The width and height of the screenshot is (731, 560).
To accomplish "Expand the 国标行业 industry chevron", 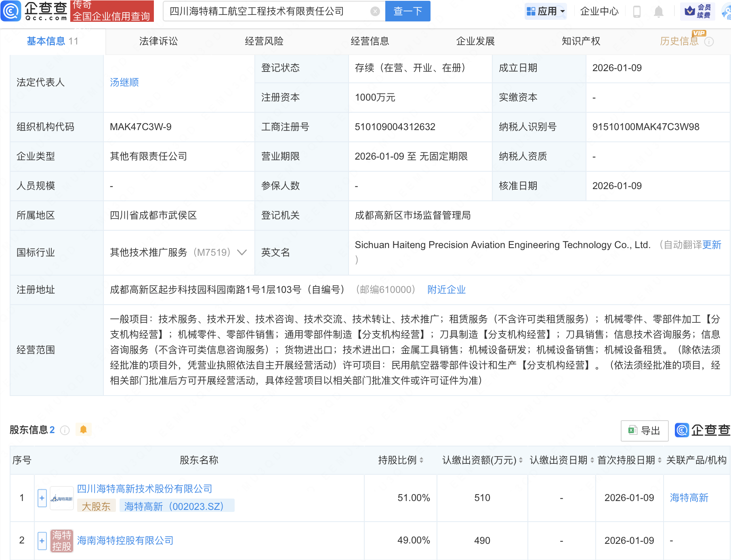I will [x=242, y=253].
